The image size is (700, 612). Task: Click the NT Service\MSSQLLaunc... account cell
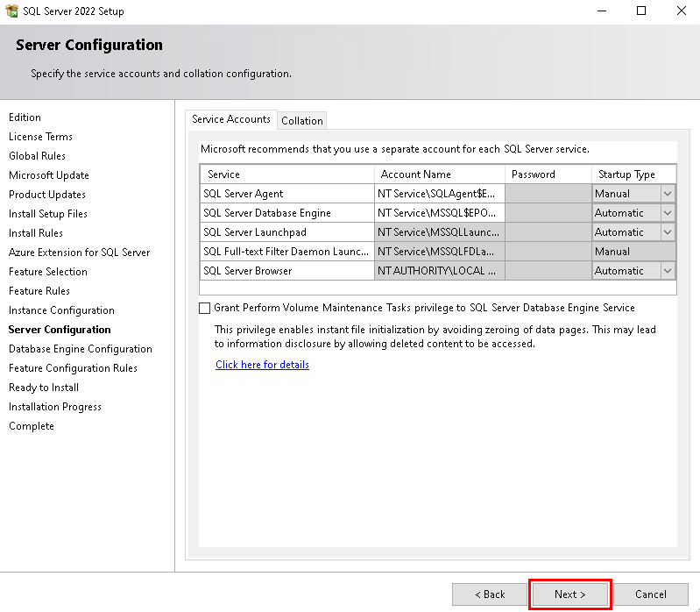(439, 232)
